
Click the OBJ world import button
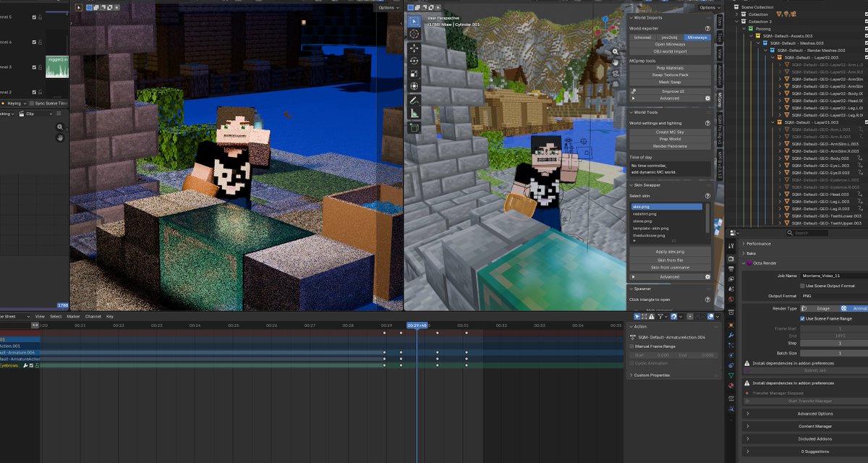671,51
